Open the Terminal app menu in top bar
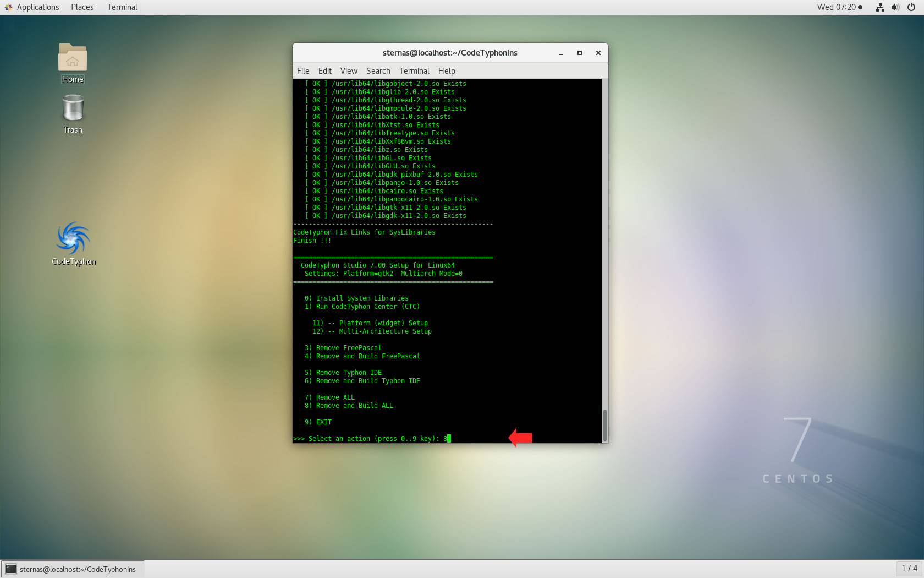Image resolution: width=924 pixels, height=578 pixels. point(122,7)
